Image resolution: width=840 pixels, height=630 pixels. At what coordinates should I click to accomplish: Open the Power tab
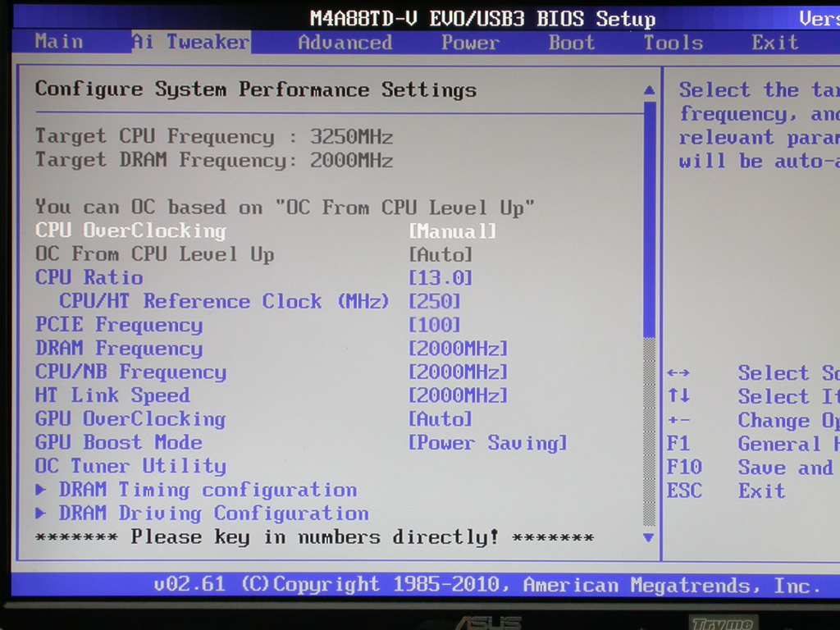tap(470, 43)
